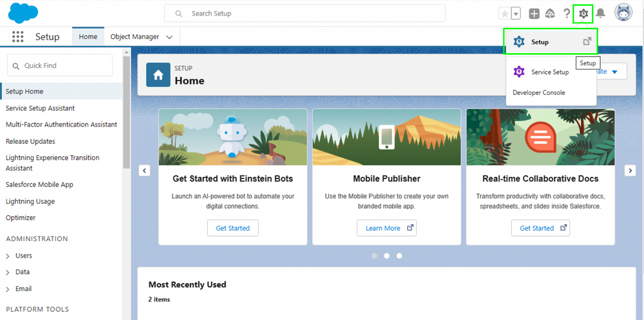
Task: Open Optimizer in sidebar
Action: coord(21,218)
